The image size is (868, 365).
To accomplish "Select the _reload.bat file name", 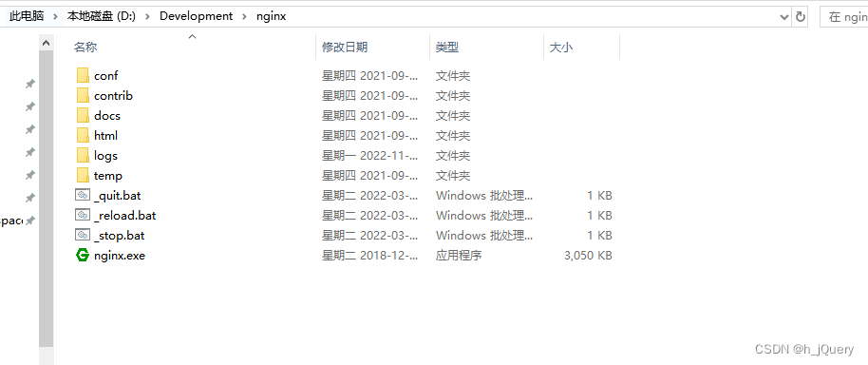I will click(x=124, y=216).
